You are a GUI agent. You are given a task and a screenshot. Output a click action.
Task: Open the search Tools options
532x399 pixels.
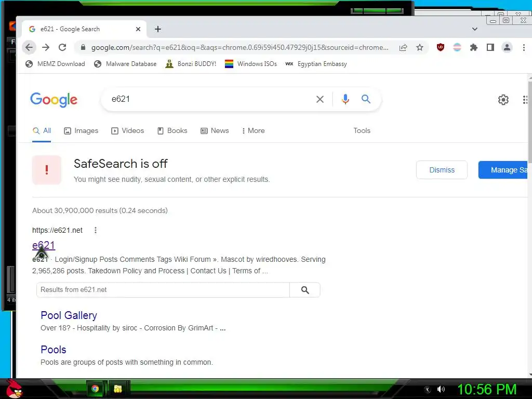(x=362, y=130)
